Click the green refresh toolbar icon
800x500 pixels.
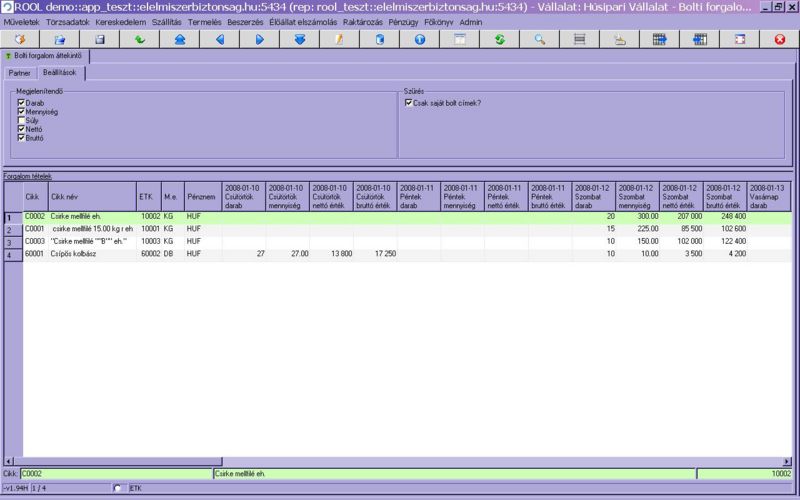coord(499,39)
